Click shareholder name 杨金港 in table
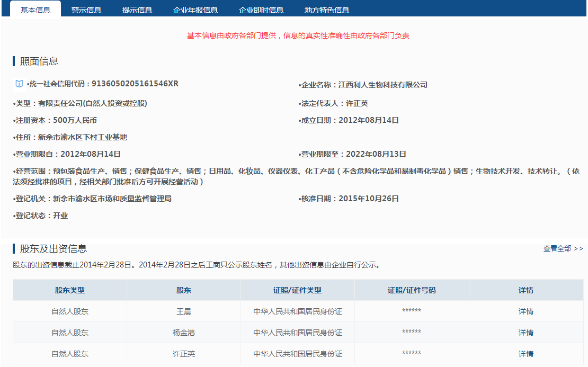 [x=184, y=333]
